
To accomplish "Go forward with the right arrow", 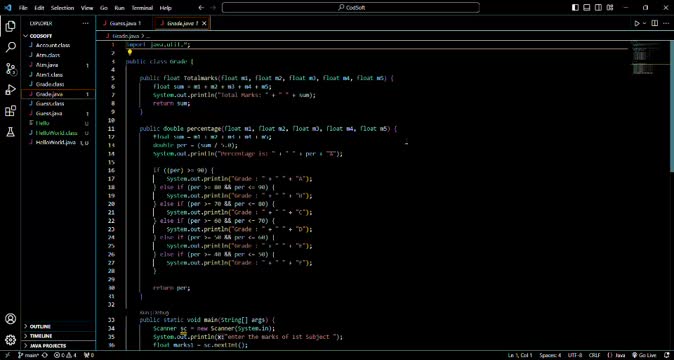I will click(x=214, y=8).
